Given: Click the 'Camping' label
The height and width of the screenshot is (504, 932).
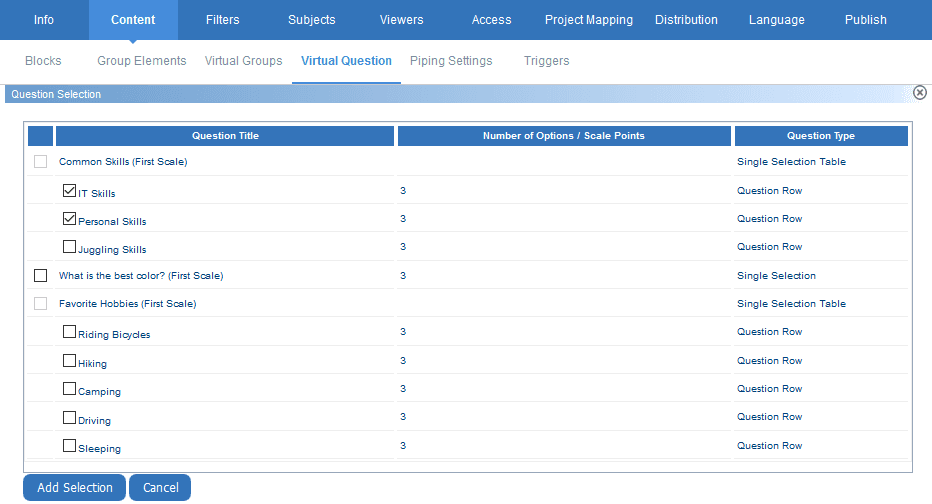Looking at the screenshot, I should pyautogui.click(x=99, y=392).
